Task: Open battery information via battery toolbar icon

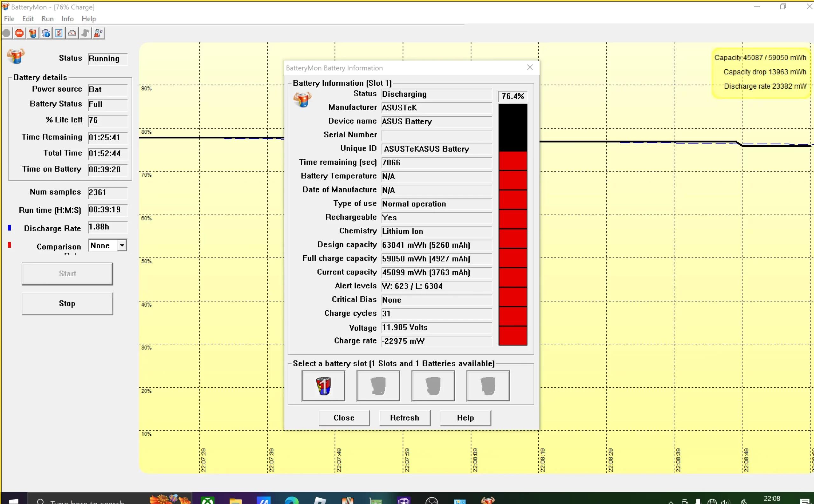Action: point(33,33)
